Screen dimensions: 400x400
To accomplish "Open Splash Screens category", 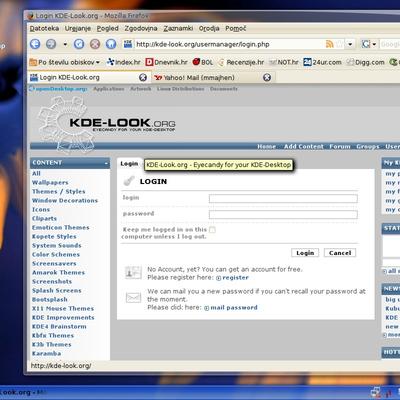I will pos(57,291).
